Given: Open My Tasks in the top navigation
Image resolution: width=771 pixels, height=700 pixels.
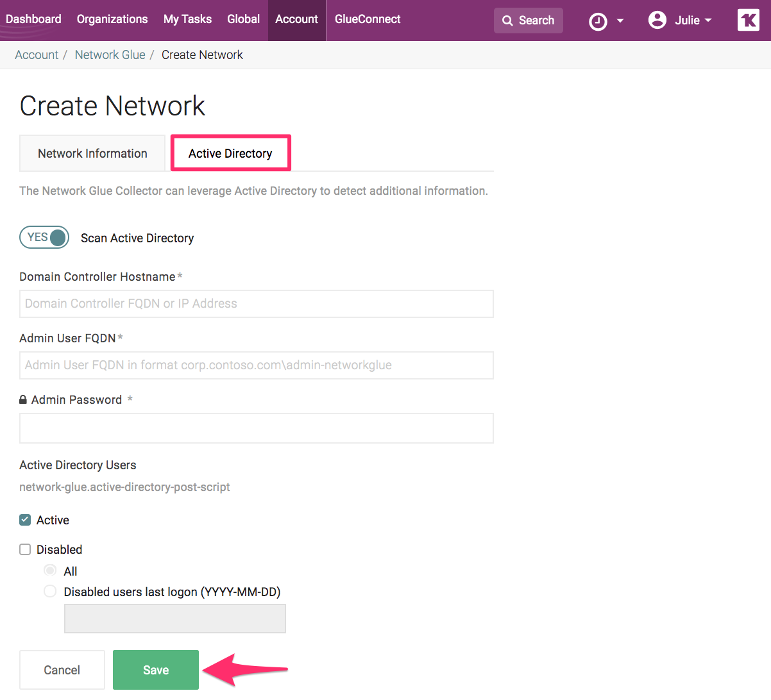Looking at the screenshot, I should point(187,19).
